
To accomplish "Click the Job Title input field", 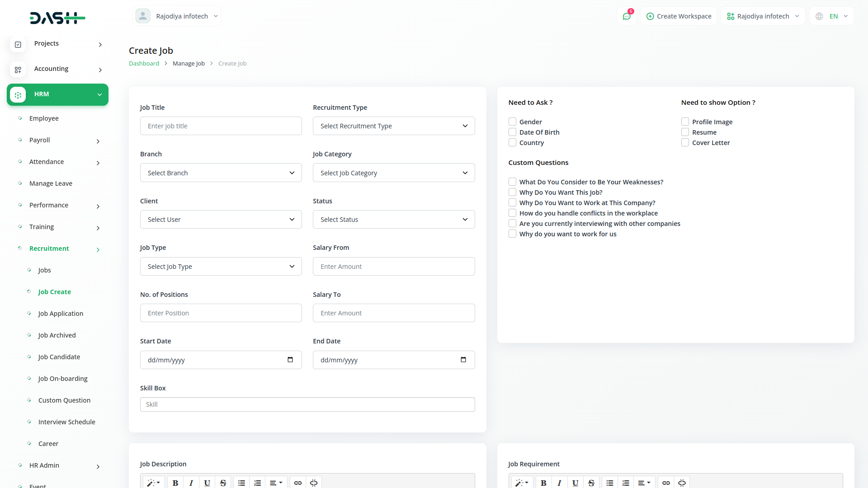I will tap(221, 126).
